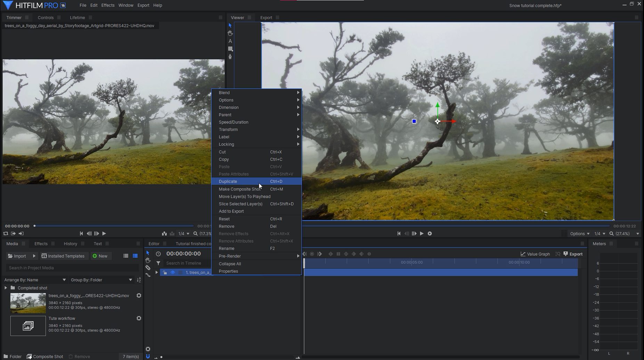644x360 pixels.
Task: Click the Set Out Point icon in Trimmer
Action: coord(21,233)
